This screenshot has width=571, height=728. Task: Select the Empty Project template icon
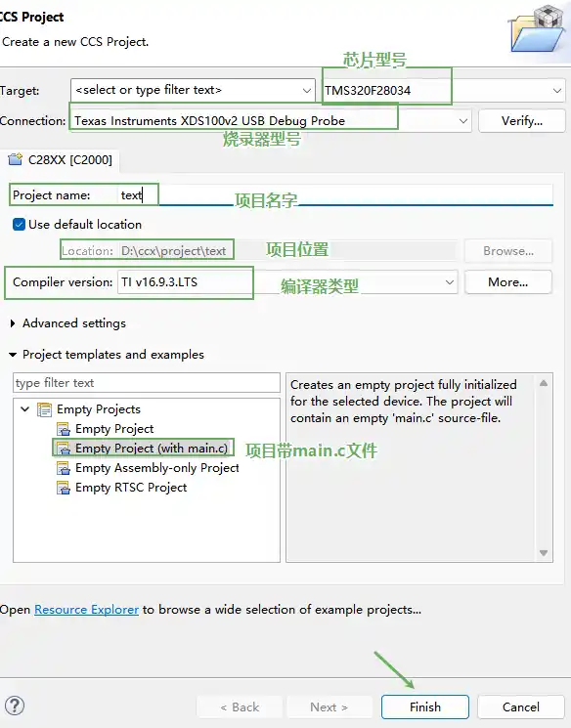click(x=64, y=429)
